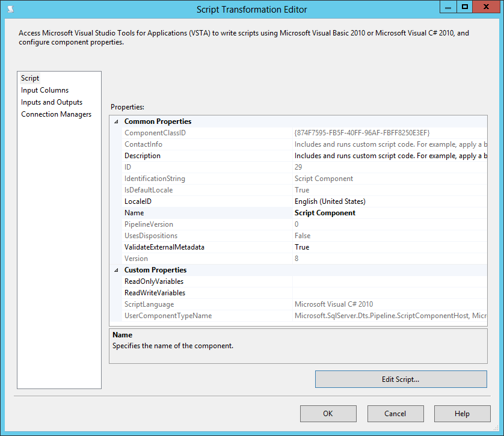Collapse the Custom Properties group

[115, 269]
